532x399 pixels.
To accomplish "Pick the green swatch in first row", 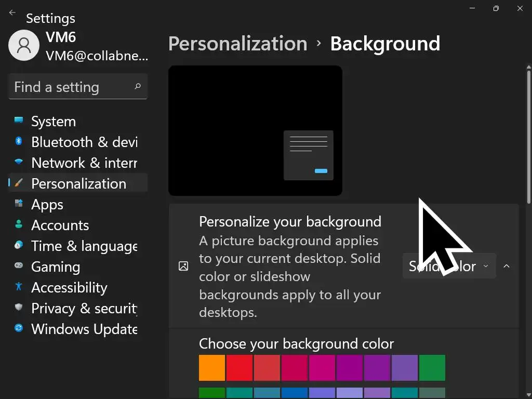I will 432,368.
